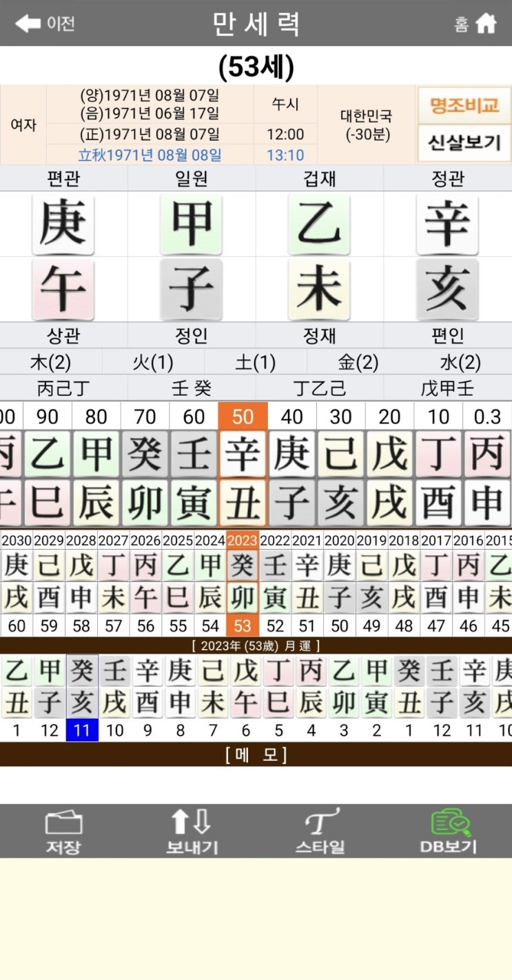Select year 2028 in yearly row
512x980 pixels.
point(81,583)
